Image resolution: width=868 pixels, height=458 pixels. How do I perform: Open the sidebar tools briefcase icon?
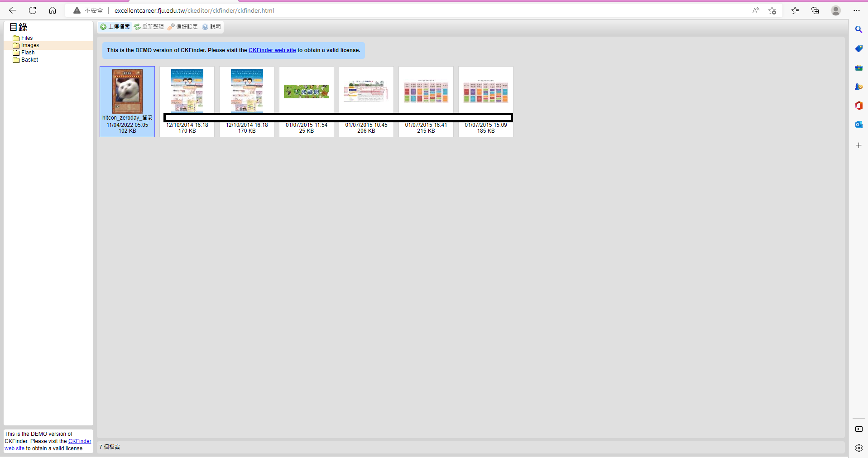[858, 67]
